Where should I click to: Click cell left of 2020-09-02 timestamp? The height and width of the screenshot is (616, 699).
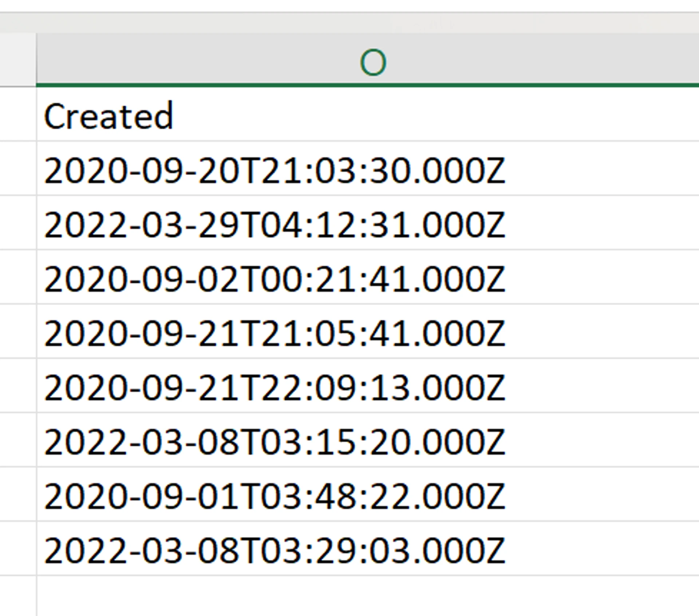coord(17,277)
